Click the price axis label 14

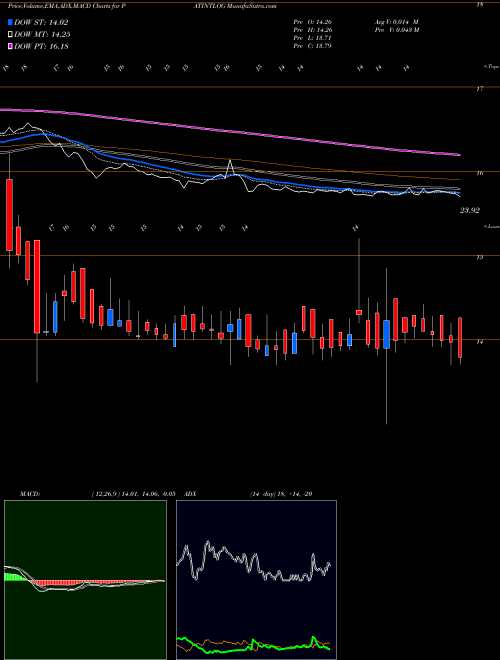tap(480, 341)
